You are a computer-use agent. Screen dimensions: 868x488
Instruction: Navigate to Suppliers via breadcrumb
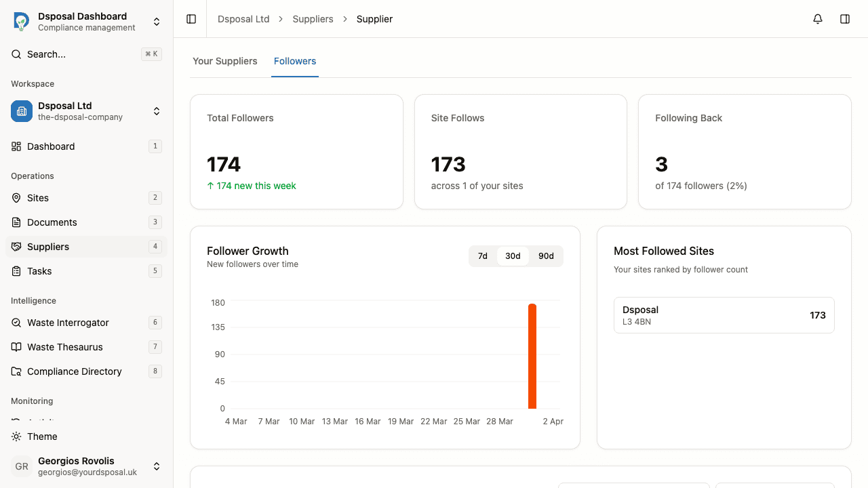[x=313, y=18]
